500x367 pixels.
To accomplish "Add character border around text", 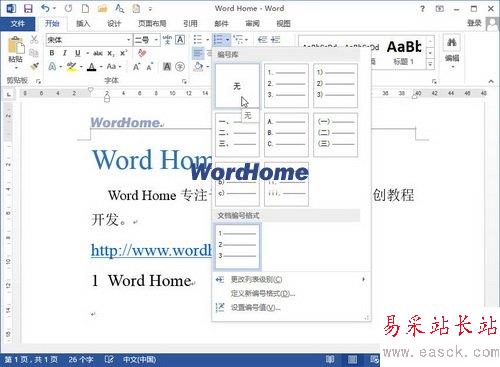I will (180, 40).
